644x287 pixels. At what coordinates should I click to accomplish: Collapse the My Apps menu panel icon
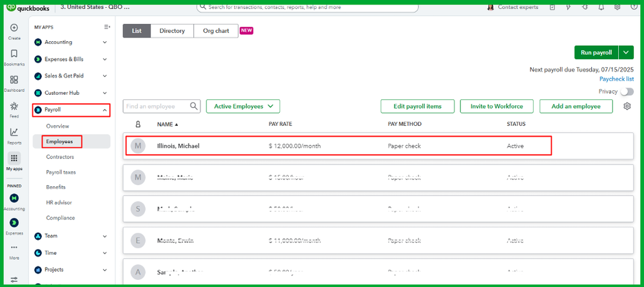(x=107, y=27)
